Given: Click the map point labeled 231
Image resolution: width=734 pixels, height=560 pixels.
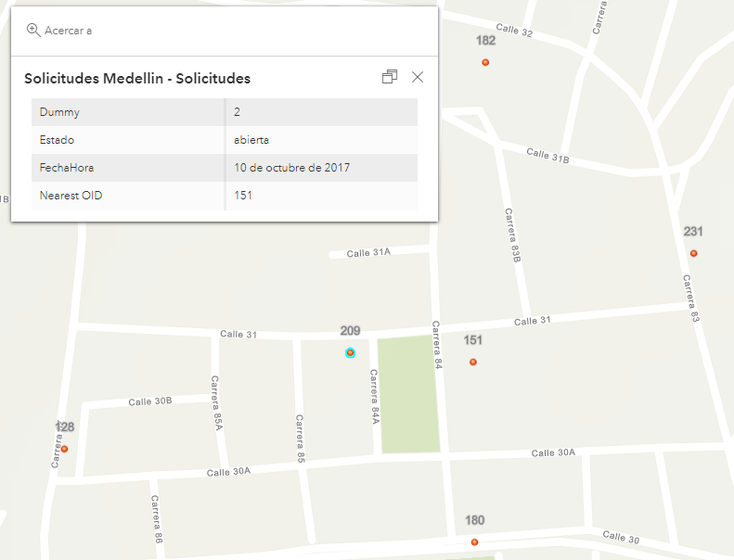Looking at the screenshot, I should pos(694,253).
